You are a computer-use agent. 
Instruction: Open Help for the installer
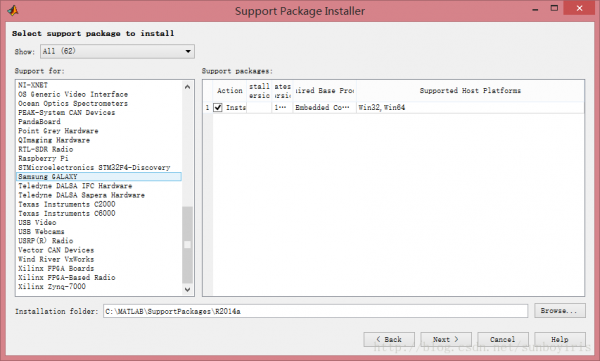[560, 339]
